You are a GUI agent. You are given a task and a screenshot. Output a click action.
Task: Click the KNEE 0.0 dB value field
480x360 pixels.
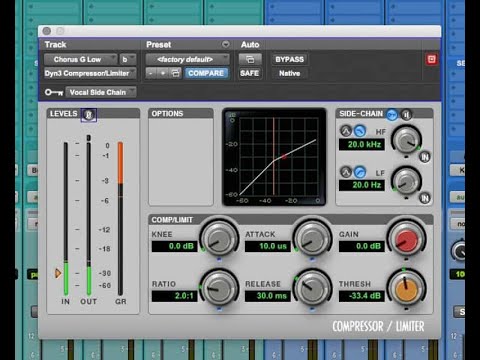tap(175, 246)
